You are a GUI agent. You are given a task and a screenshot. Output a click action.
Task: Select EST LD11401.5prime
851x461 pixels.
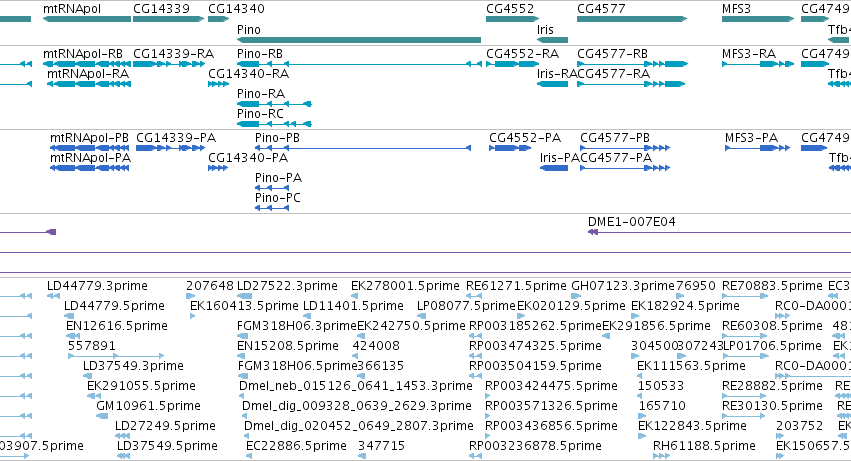click(353, 306)
